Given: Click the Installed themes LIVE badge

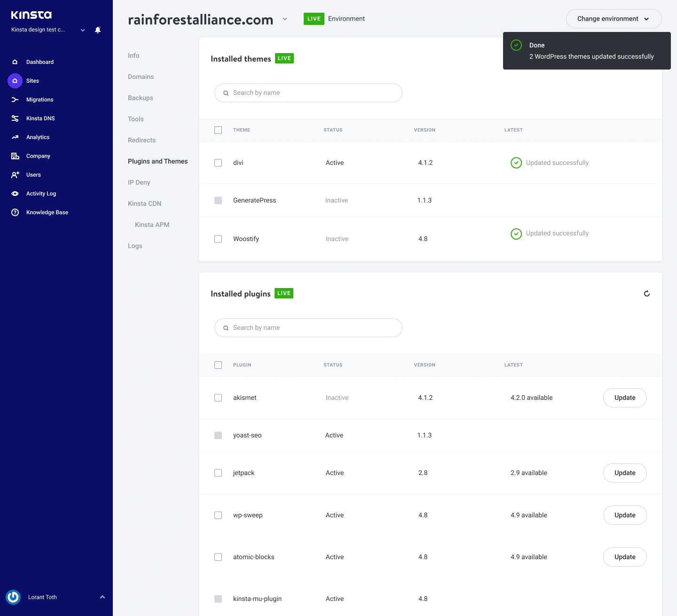Looking at the screenshot, I should point(284,59).
